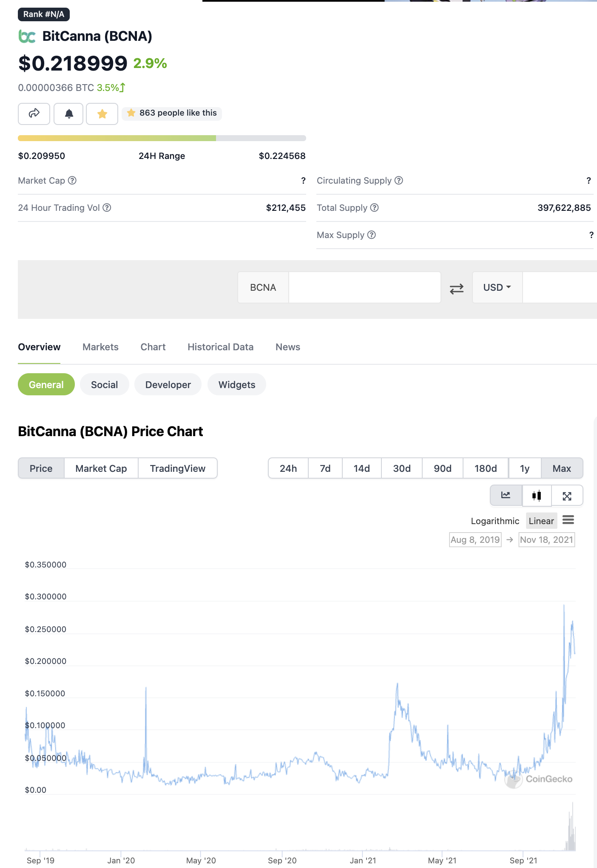This screenshot has width=597, height=868.
Task: Open the USD currency dropdown
Action: point(497,287)
